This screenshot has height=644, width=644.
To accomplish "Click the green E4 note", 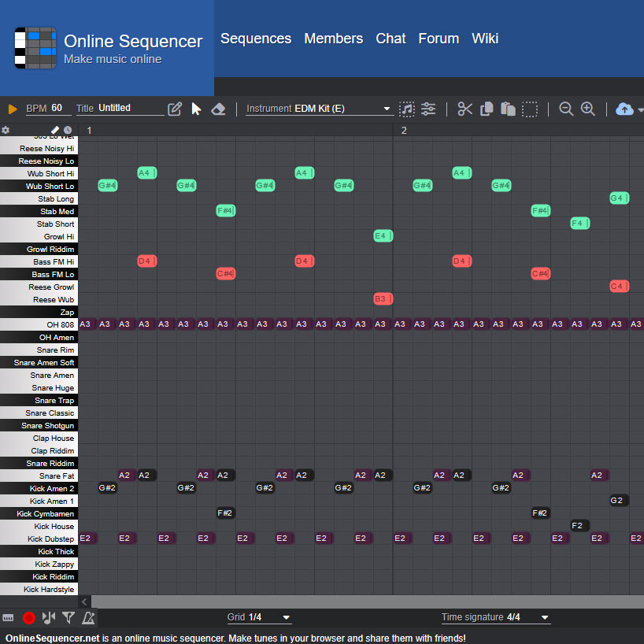I will click(383, 235).
